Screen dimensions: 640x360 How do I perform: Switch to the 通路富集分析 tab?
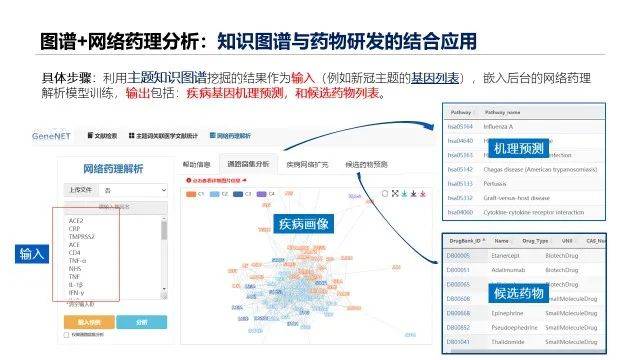point(248,164)
